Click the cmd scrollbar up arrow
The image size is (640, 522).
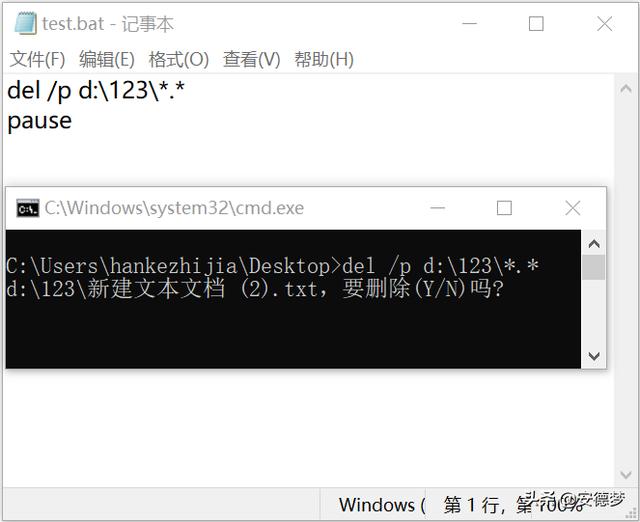point(594,244)
